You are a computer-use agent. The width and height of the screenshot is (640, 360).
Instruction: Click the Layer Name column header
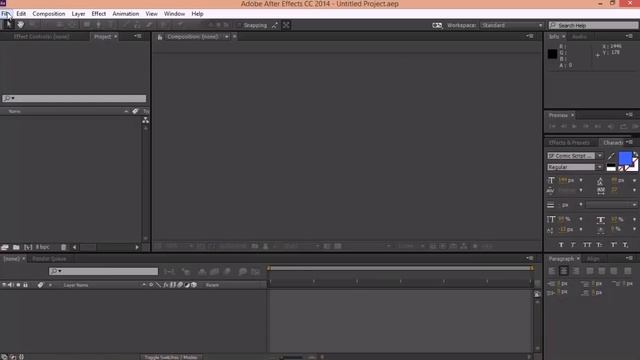pyautogui.click(x=76, y=285)
